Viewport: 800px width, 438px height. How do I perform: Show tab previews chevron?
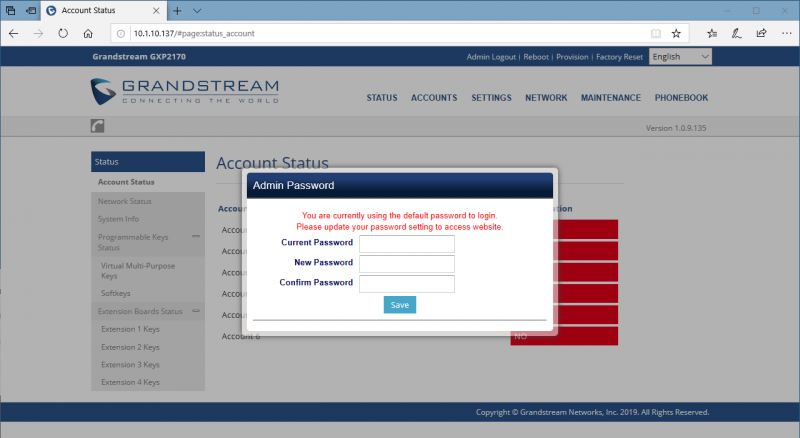pyautogui.click(x=197, y=11)
